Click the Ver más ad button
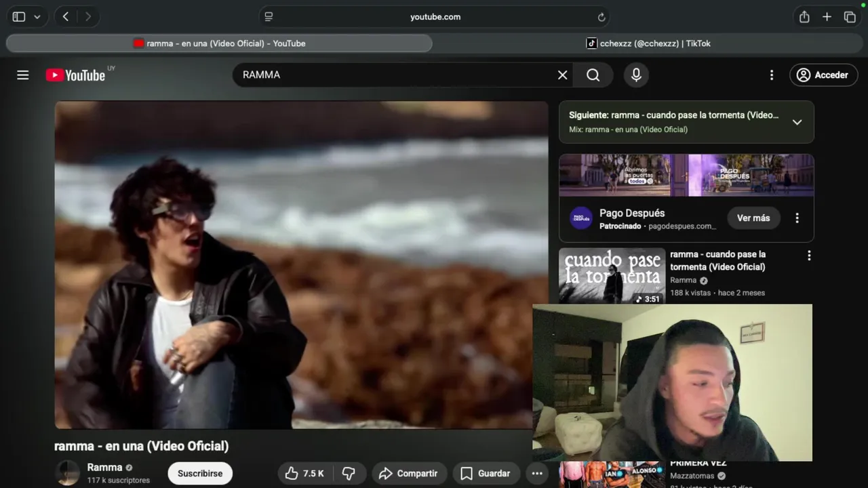Viewport: 868px width, 488px height. pyautogui.click(x=753, y=218)
